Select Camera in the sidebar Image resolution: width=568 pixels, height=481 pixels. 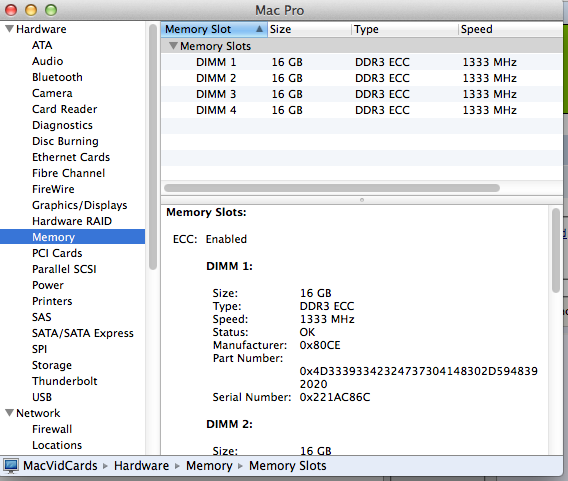(52, 93)
